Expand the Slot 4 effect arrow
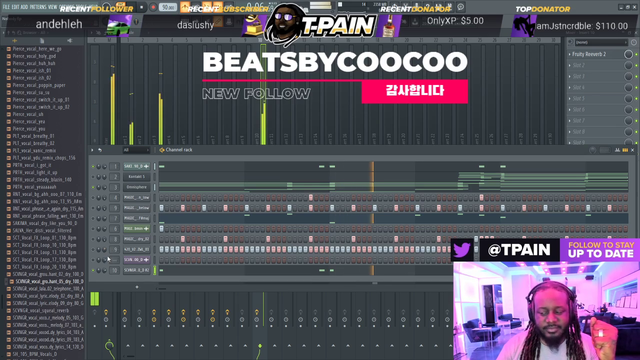Screen dimensions: 640x360 (x=570, y=87)
